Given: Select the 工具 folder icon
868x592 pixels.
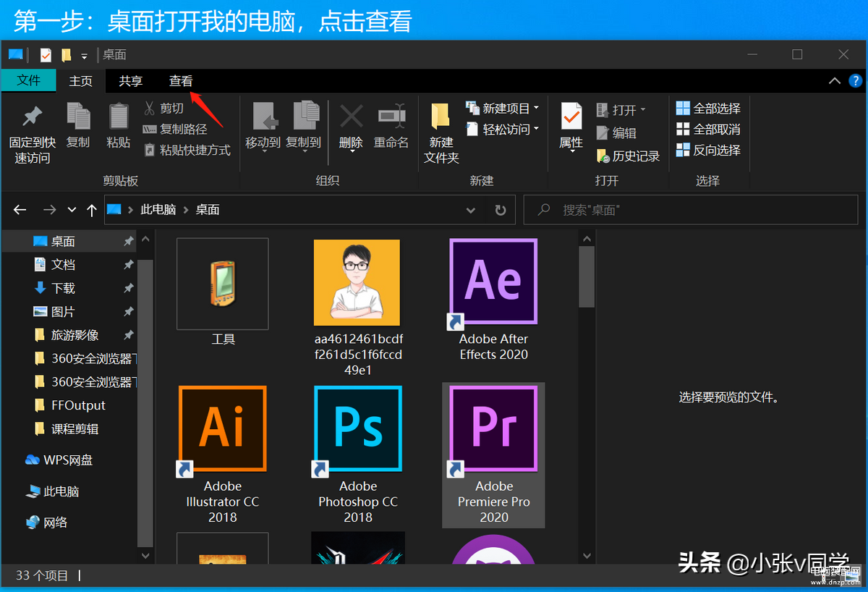Looking at the screenshot, I should (223, 284).
